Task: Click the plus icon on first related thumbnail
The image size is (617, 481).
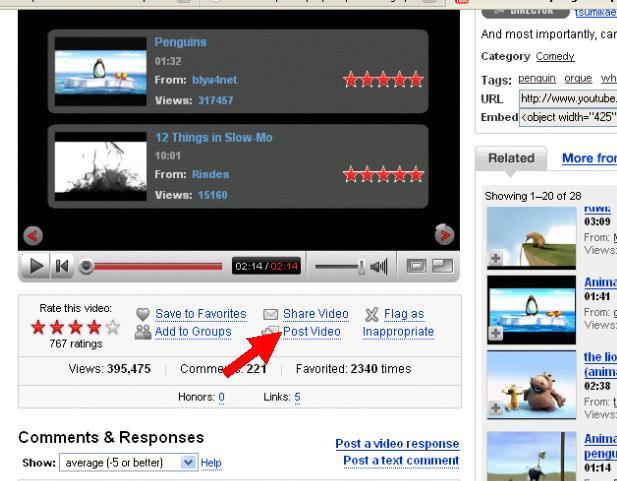Action: [494, 257]
